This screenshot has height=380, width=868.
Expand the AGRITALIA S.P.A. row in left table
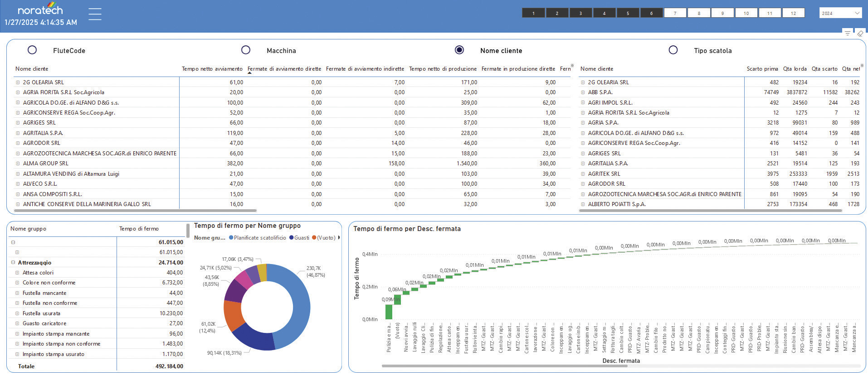pos(18,133)
